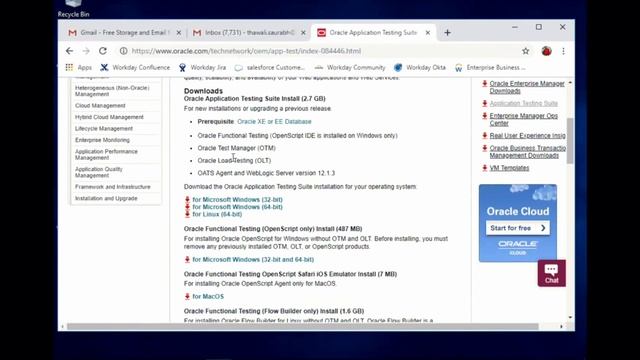Image resolution: width=640 pixels, height=360 pixels.
Task: Reload the Oracle page
Action: click(103, 51)
